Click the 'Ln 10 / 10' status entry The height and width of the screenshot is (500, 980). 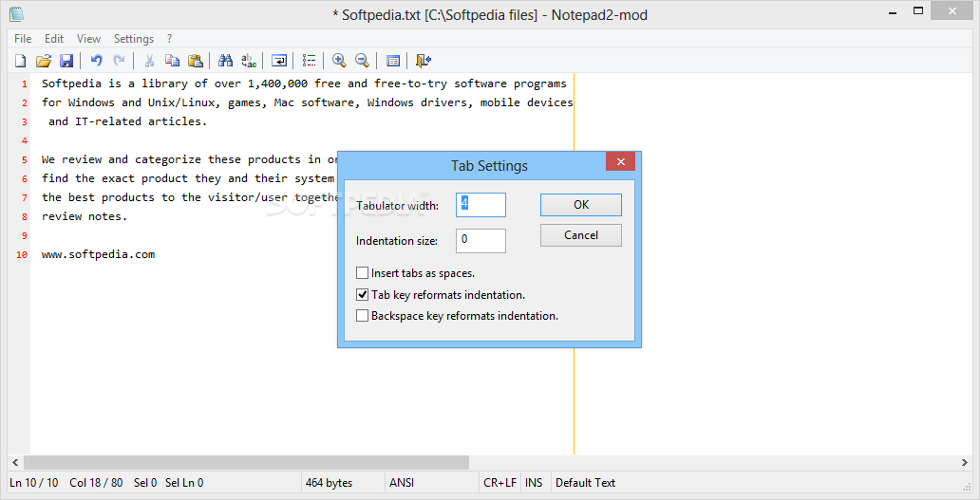(x=34, y=483)
